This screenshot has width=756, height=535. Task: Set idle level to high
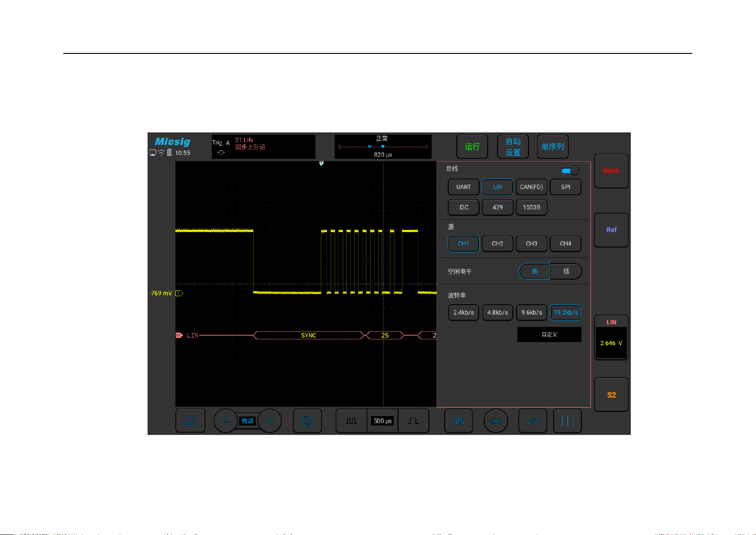point(534,271)
